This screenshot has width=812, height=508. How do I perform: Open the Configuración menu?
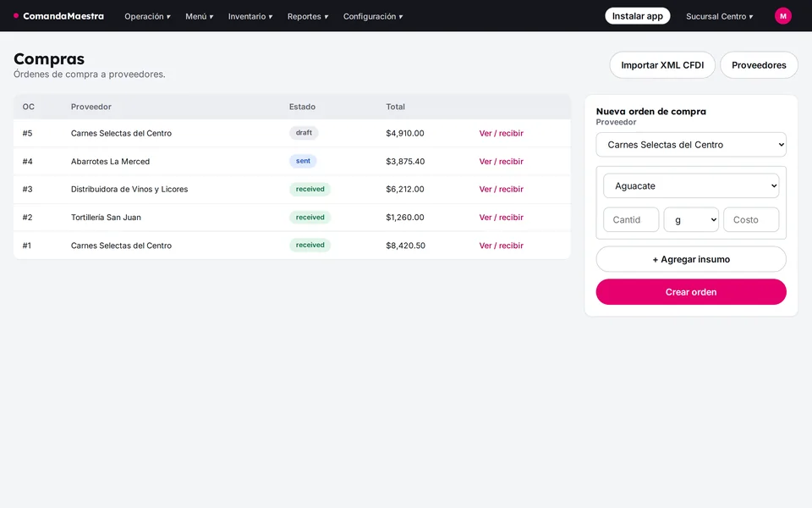[x=373, y=17]
